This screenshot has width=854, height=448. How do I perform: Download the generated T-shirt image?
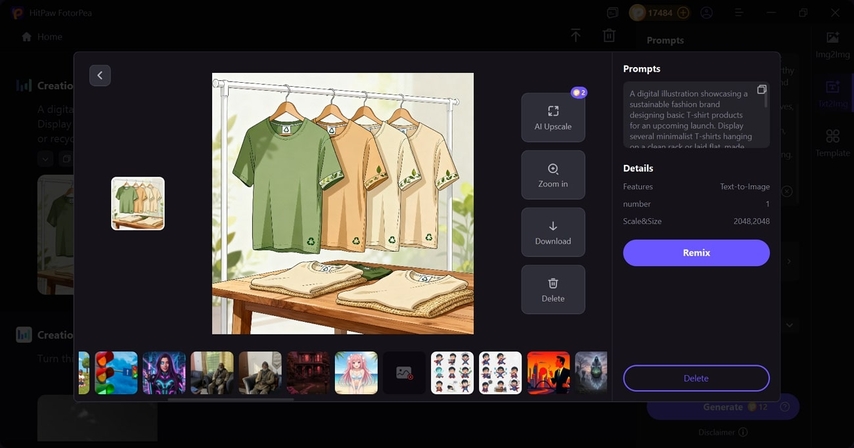[553, 232]
